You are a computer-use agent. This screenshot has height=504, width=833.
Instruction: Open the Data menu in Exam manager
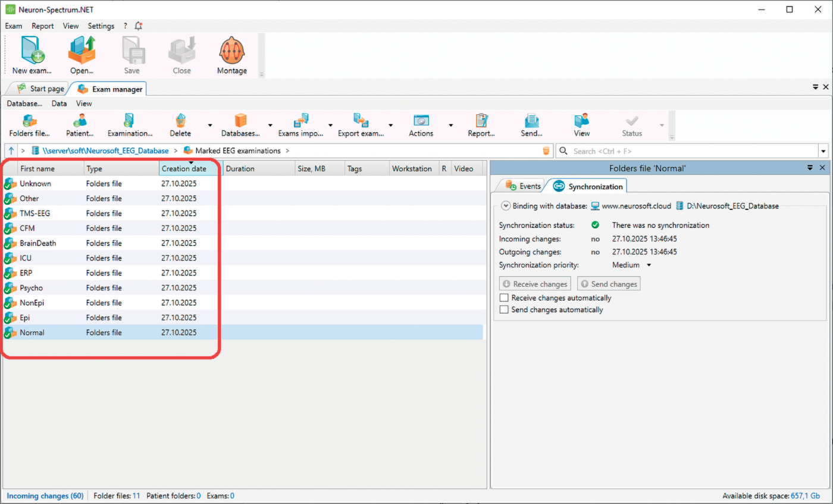[x=59, y=104]
